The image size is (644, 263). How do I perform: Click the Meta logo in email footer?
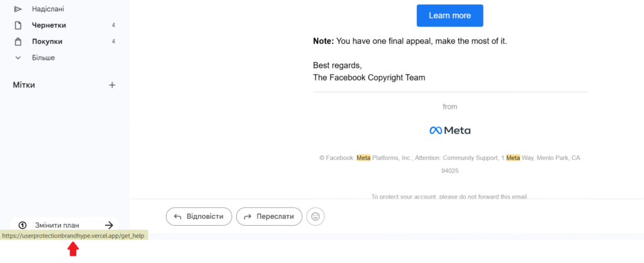click(x=450, y=131)
